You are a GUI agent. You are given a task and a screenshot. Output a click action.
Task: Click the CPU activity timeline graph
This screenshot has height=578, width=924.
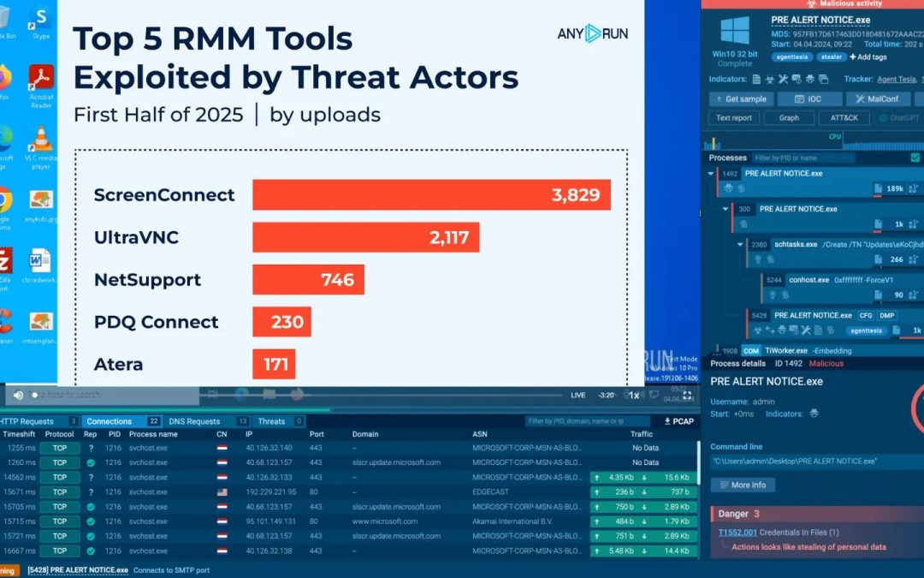point(814,141)
